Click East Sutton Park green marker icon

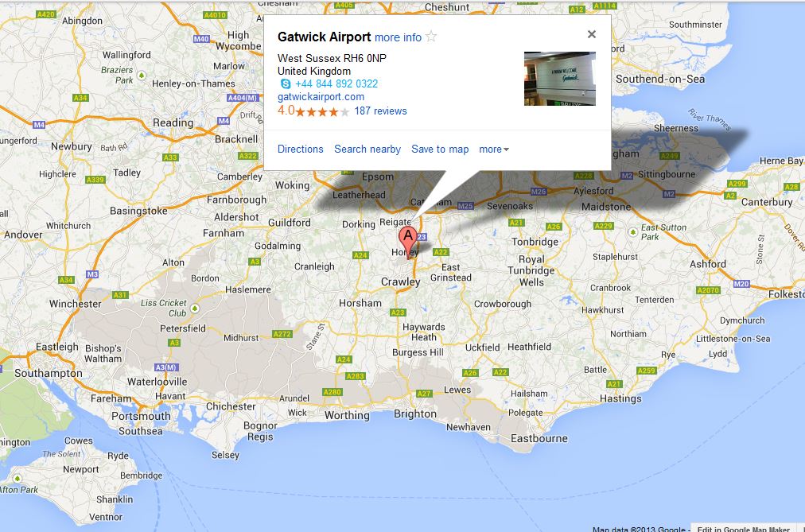pos(633,232)
